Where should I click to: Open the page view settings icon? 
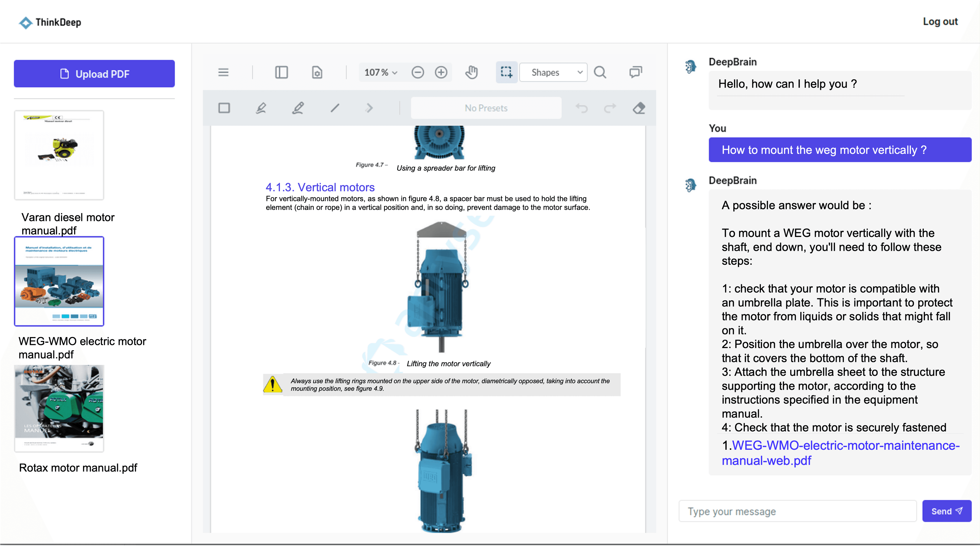click(x=317, y=72)
